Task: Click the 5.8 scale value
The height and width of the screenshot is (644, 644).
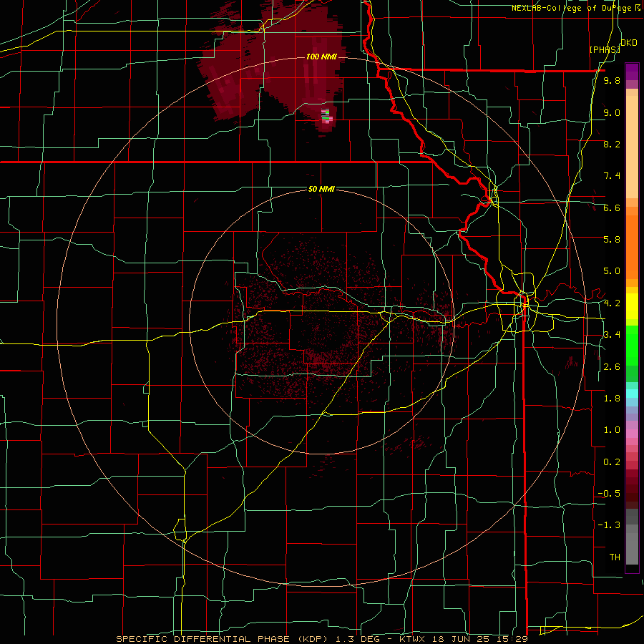Action: point(612,240)
